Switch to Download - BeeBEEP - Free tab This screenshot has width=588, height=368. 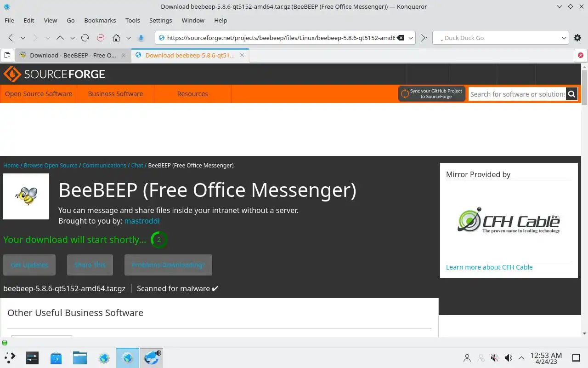(73, 55)
